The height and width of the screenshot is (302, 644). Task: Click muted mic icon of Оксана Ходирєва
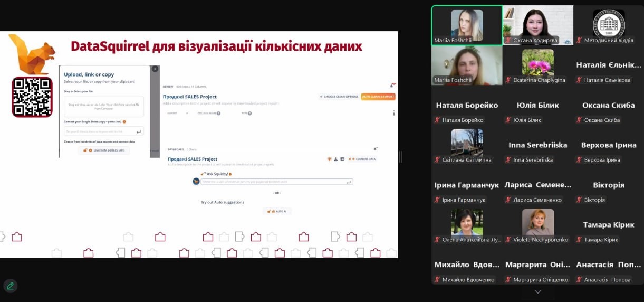point(508,40)
